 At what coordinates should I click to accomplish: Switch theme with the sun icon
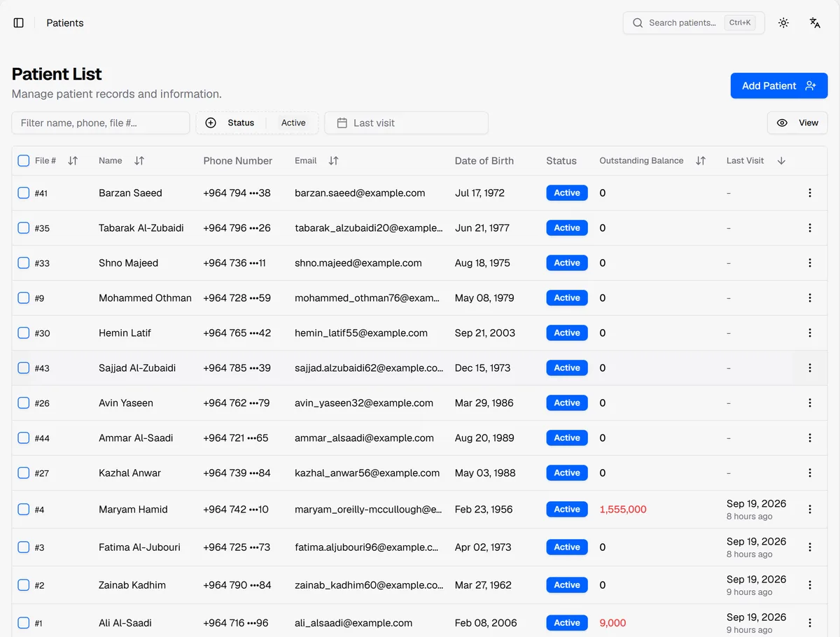click(x=783, y=23)
